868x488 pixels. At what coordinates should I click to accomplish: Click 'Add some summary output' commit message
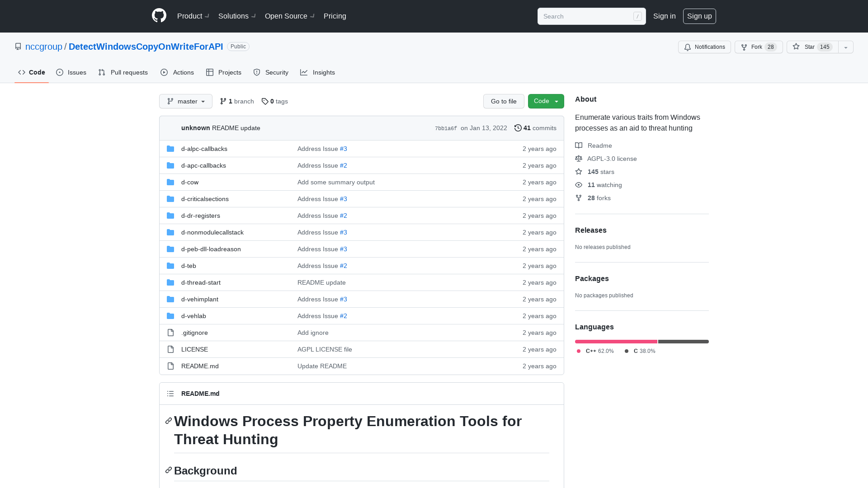(336, 182)
